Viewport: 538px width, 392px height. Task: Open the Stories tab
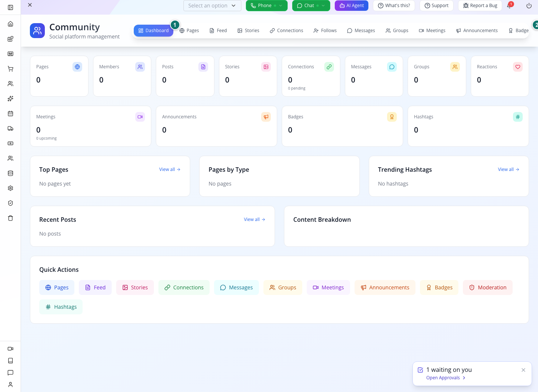coord(248,31)
